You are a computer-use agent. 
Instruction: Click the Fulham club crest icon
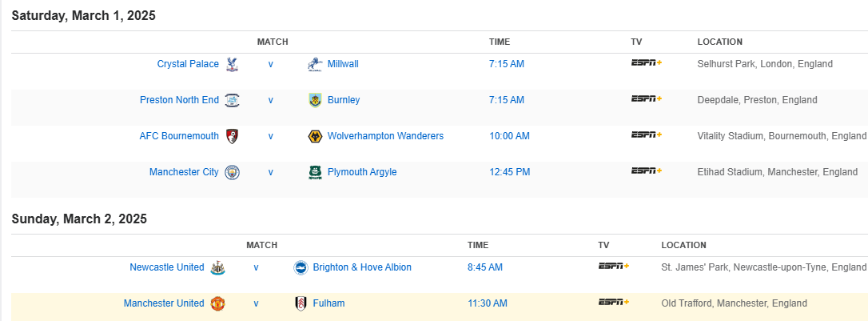[x=301, y=303]
